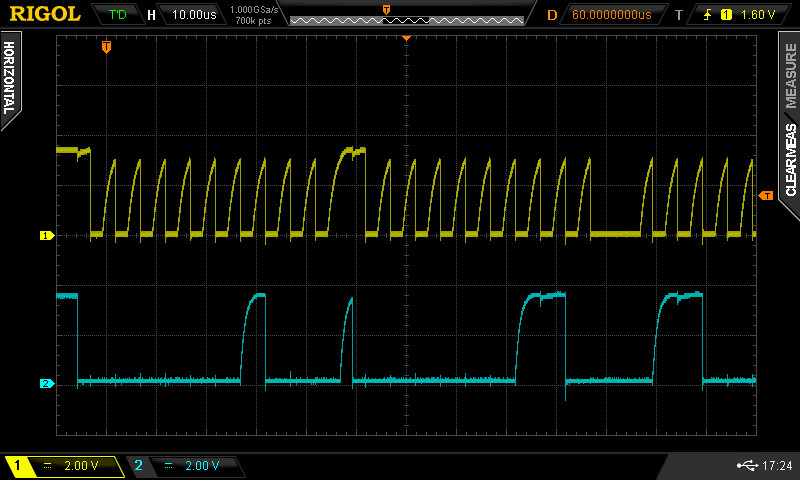Click the T'D trigger status indicator

(117, 15)
